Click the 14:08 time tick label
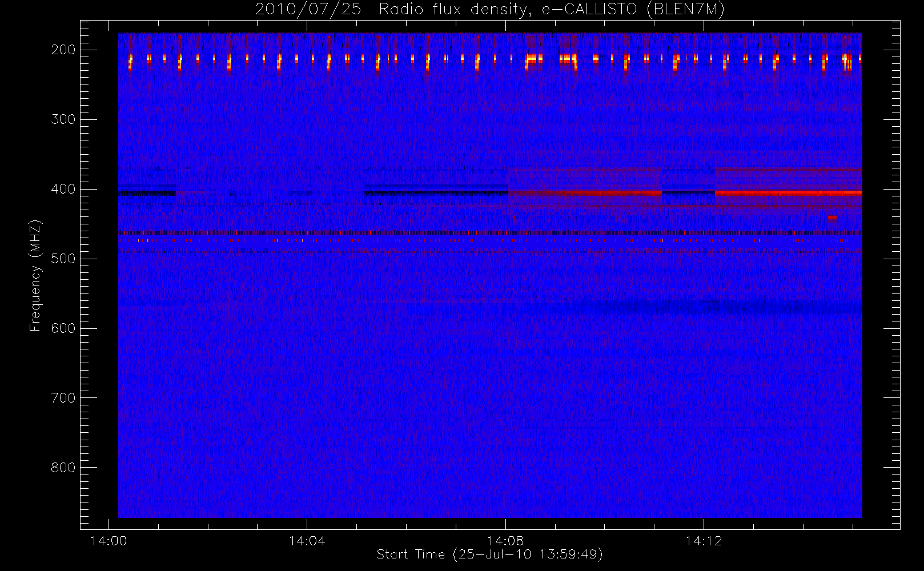This screenshot has width=924, height=571. click(x=505, y=540)
